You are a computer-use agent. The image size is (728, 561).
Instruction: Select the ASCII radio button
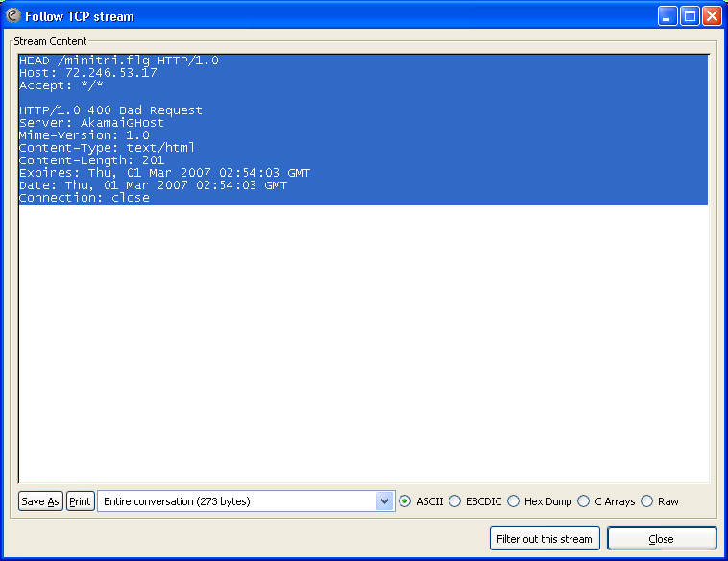[405, 501]
